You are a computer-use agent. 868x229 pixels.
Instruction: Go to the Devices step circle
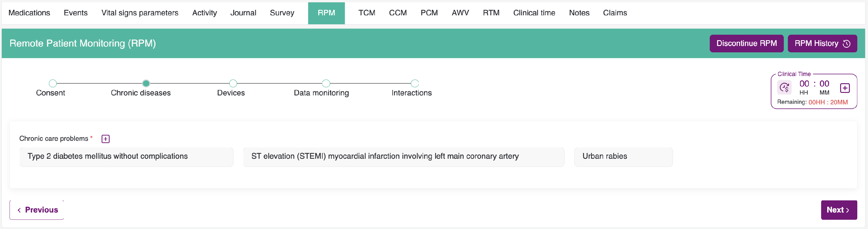(233, 83)
